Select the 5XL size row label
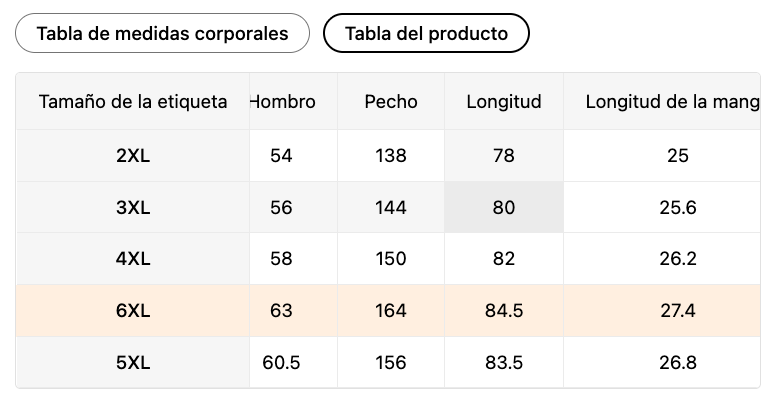The width and height of the screenshot is (782, 400). pos(133,363)
